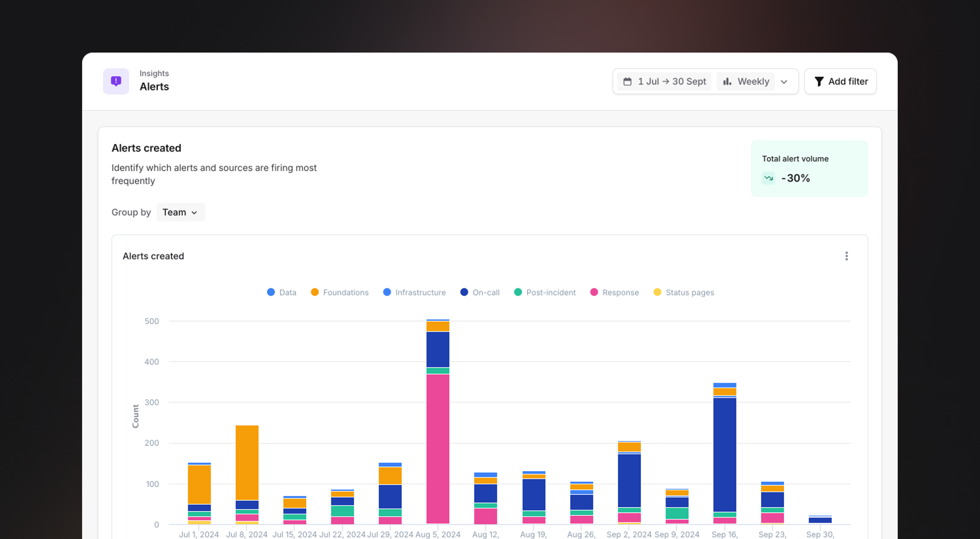Click the purple Alerts insights icon
The width and height of the screenshot is (980, 539).
point(116,81)
